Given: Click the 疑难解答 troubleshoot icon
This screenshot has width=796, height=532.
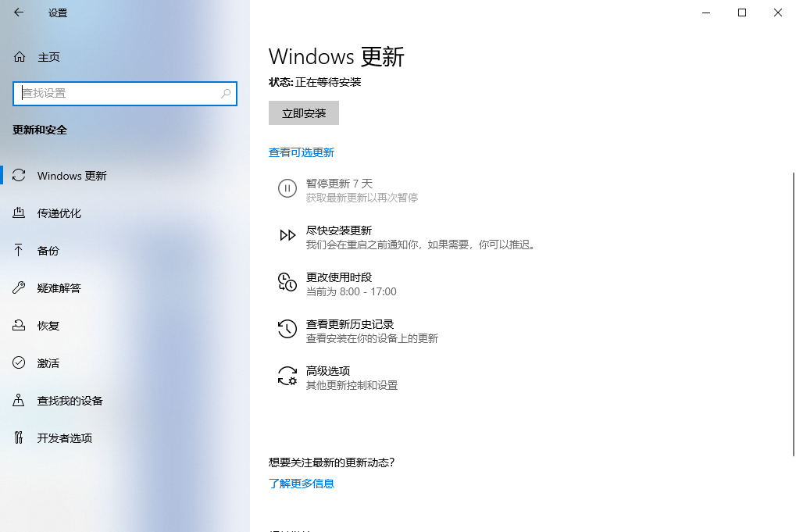Looking at the screenshot, I should pyautogui.click(x=19, y=287).
